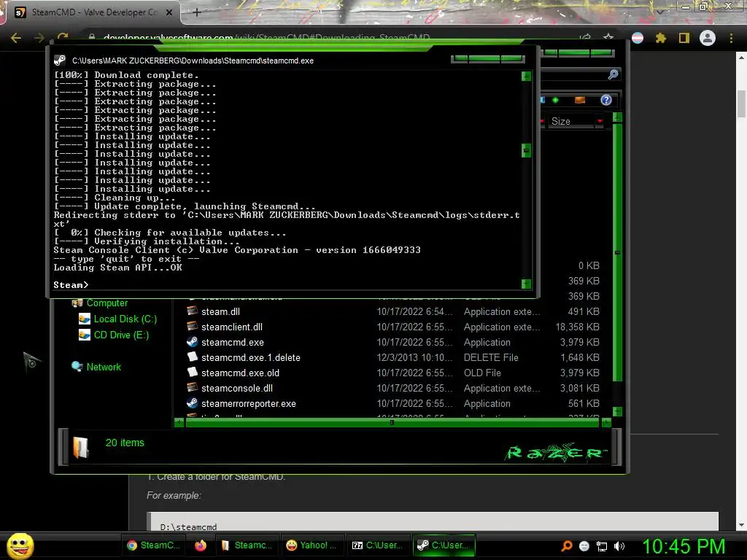Screen dimensions: 747x560
Task: Click the Explorer horizontal scrollbar
Action: pyautogui.click(x=392, y=422)
